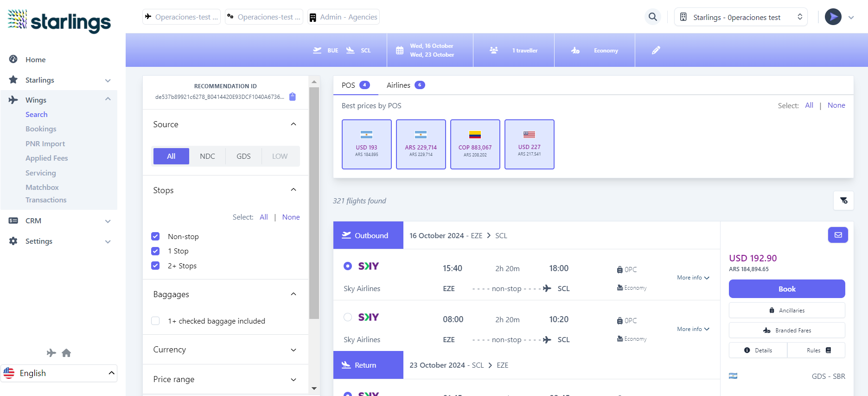Click the home icon above language selector
Image resolution: width=868 pixels, height=396 pixels.
click(66, 353)
